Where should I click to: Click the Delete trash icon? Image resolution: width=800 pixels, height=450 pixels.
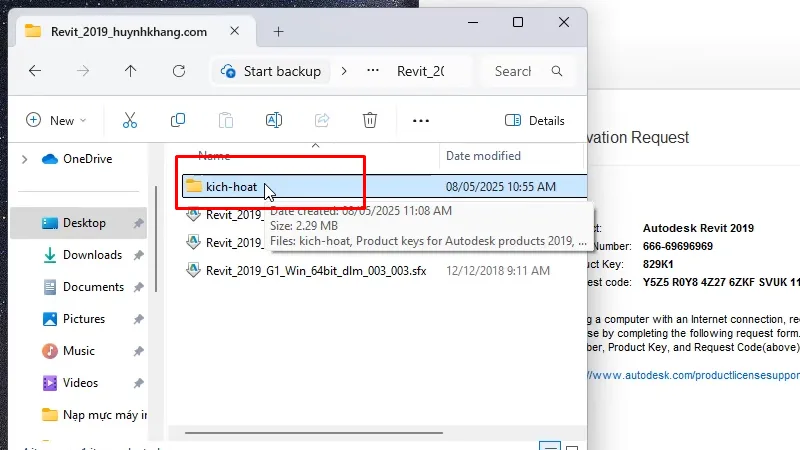(x=370, y=120)
